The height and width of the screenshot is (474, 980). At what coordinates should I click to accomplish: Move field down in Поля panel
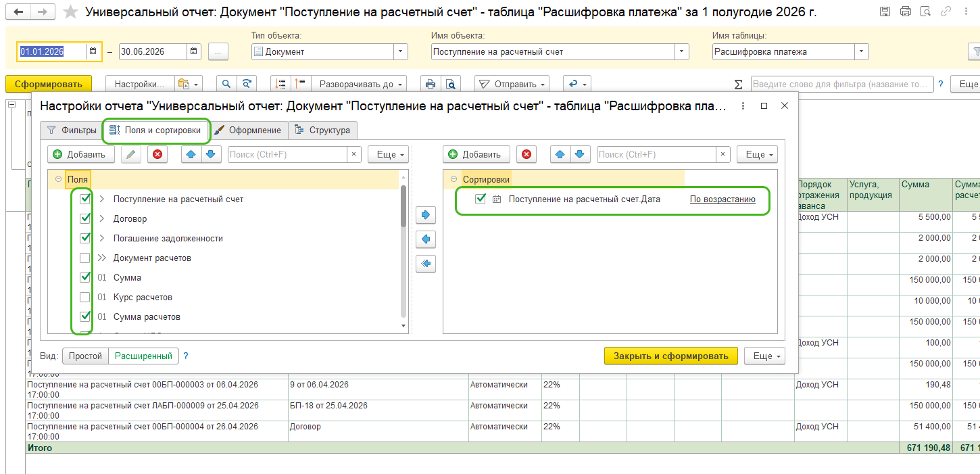pyautogui.click(x=212, y=154)
